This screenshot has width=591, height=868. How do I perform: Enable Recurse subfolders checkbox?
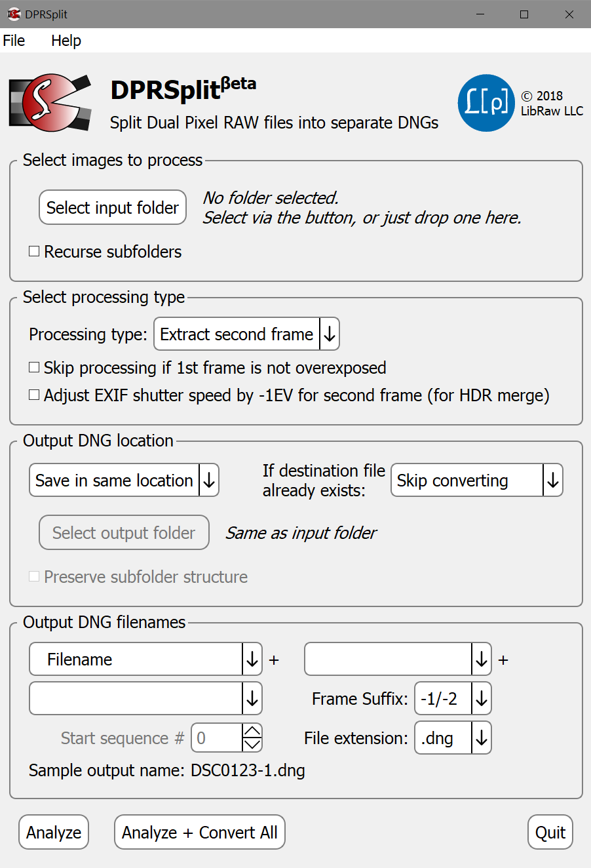pyautogui.click(x=35, y=252)
